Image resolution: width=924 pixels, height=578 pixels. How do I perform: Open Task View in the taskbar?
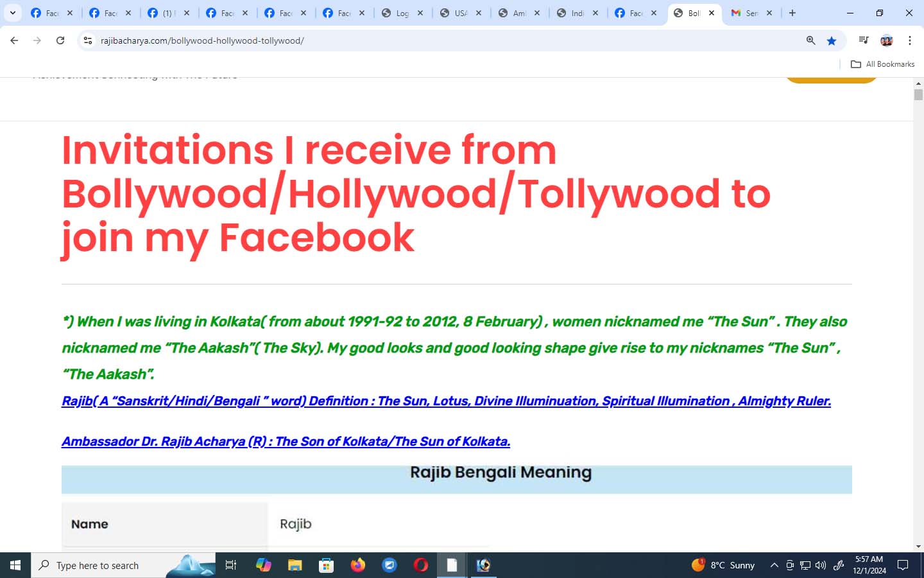pyautogui.click(x=231, y=565)
